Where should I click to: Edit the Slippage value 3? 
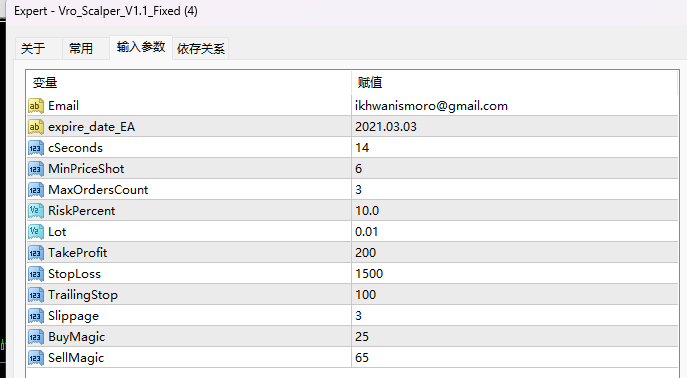[514, 316]
